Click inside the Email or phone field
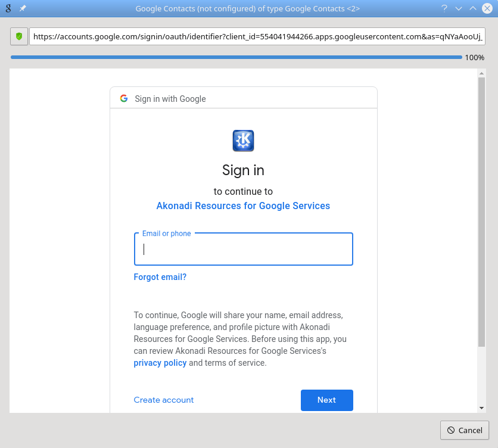The width and height of the screenshot is (498, 448). tap(243, 249)
